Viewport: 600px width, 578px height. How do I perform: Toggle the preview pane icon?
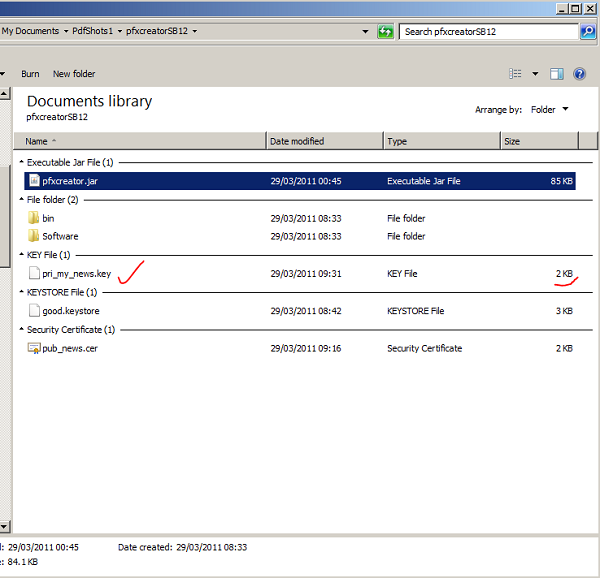(x=557, y=73)
